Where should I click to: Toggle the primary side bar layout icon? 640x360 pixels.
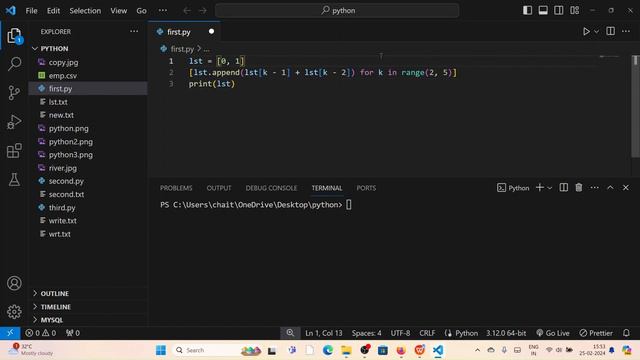coord(527,10)
